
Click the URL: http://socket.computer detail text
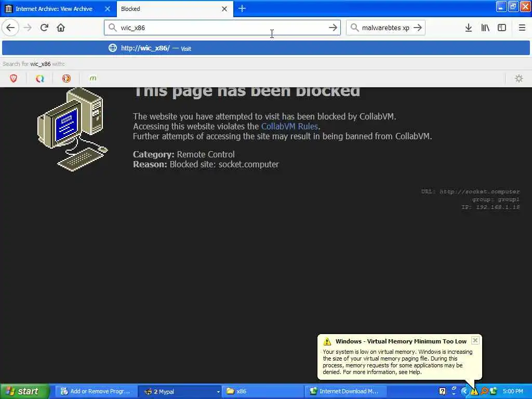[x=470, y=192]
